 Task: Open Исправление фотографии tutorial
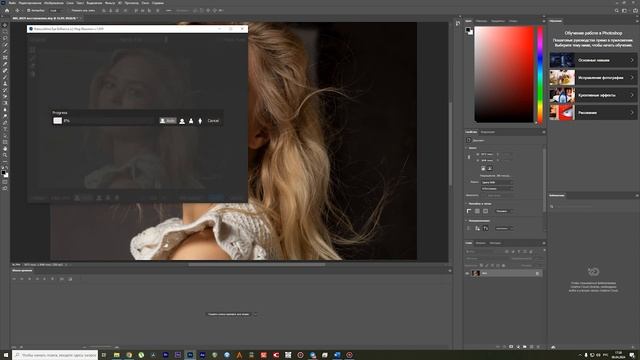point(593,78)
